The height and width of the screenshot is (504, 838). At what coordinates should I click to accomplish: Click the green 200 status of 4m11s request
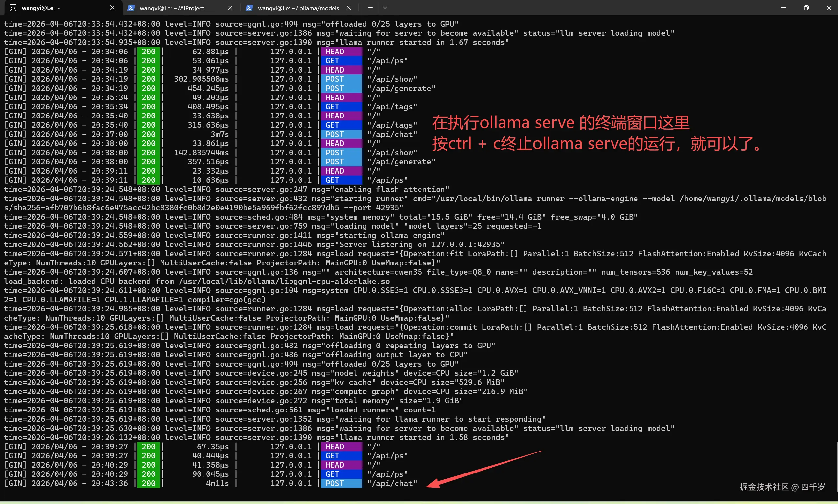[x=148, y=483]
